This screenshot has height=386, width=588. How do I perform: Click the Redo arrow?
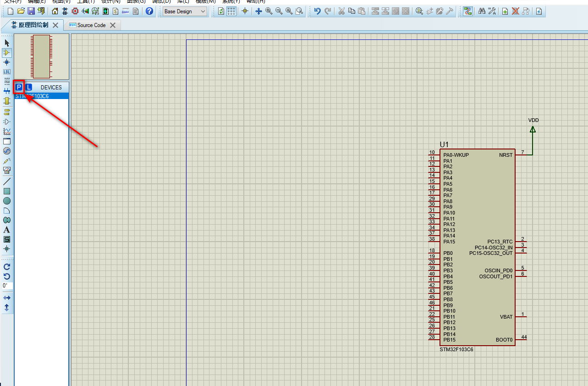[x=328, y=11]
